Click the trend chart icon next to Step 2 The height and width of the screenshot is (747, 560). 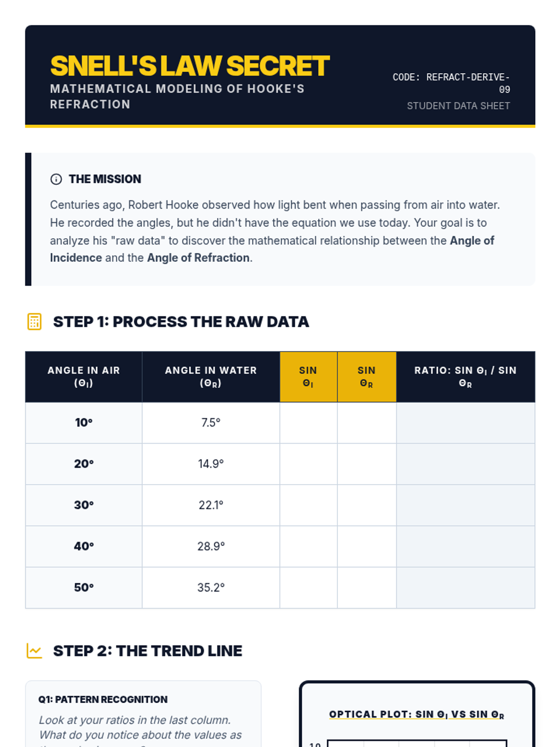click(35, 651)
